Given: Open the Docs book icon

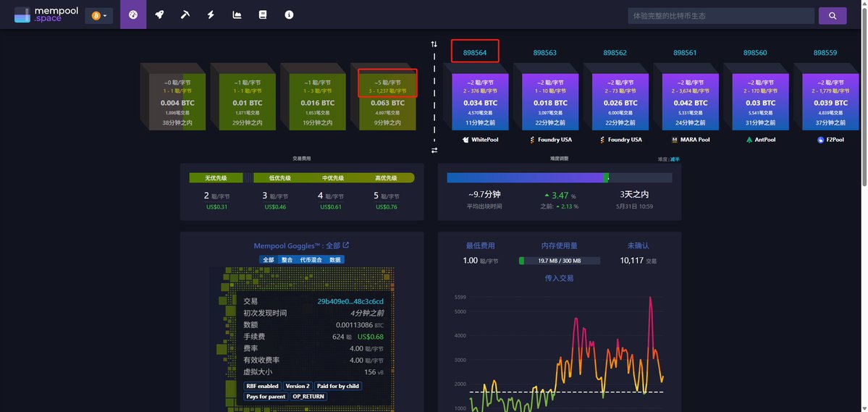Looking at the screenshot, I should point(263,15).
